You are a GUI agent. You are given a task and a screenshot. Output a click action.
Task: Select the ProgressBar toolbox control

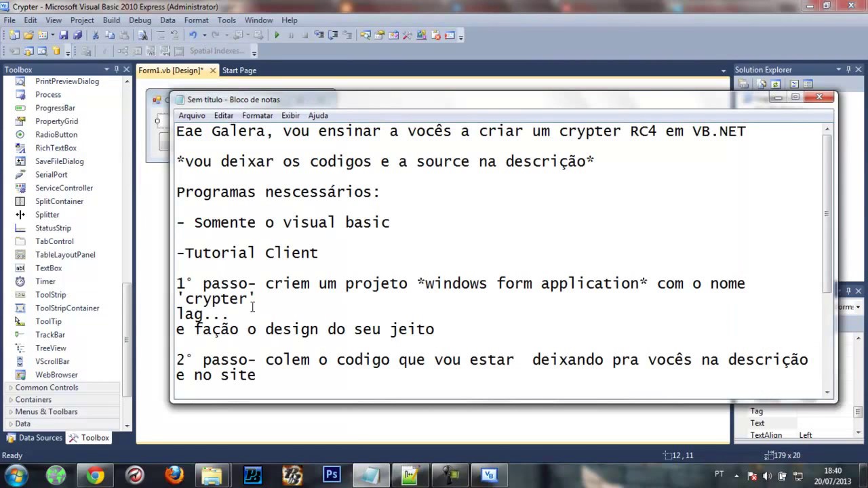click(x=55, y=108)
